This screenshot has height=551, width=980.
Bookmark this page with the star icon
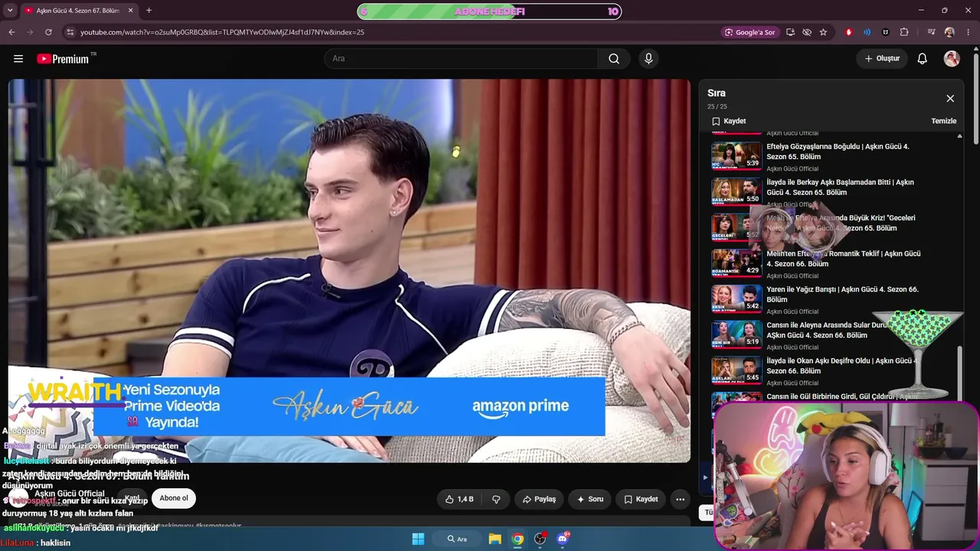[x=824, y=32]
